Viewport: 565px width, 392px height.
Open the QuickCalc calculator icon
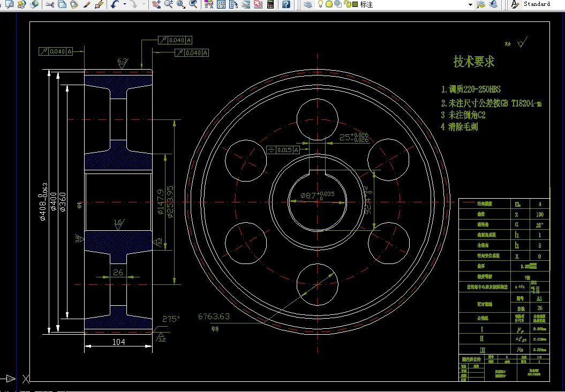pos(270,4)
